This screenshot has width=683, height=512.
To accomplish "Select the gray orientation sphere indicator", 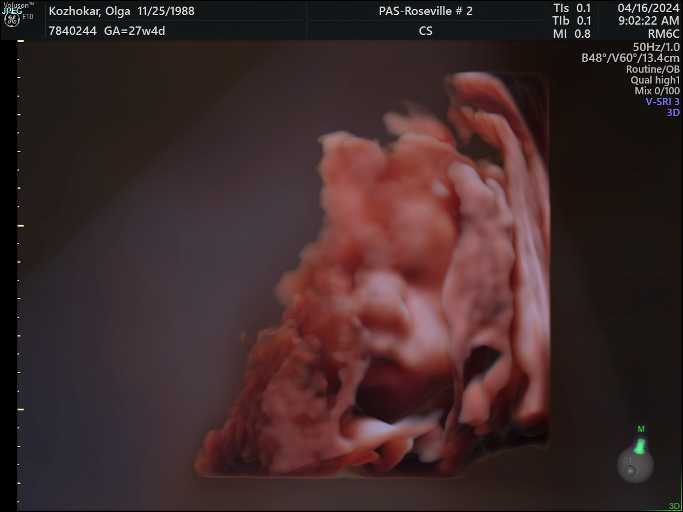I will (x=634, y=464).
